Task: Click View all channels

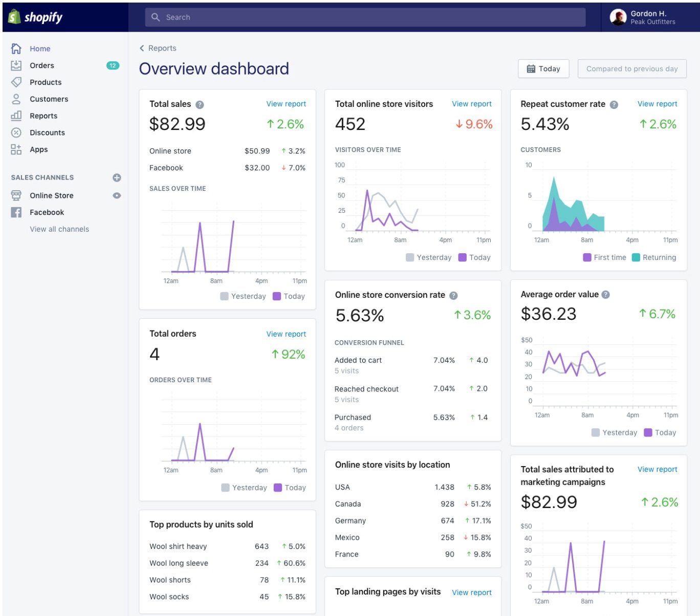Action: pos(59,229)
